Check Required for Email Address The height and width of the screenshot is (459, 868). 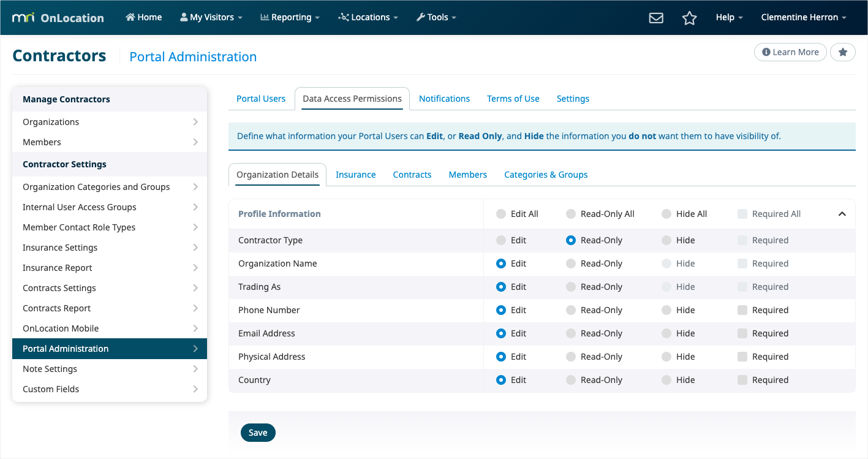742,333
